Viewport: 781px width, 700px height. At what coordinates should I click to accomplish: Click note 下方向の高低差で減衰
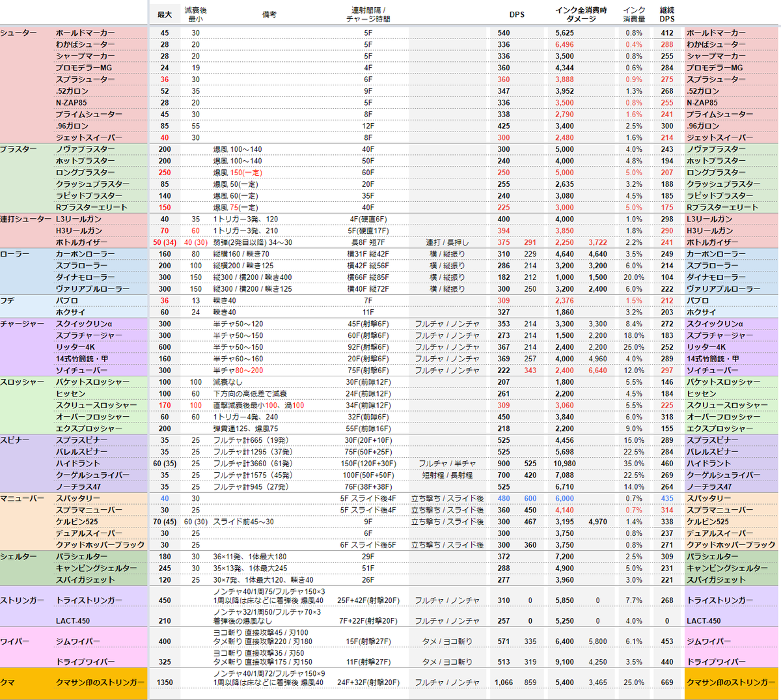[250, 393]
